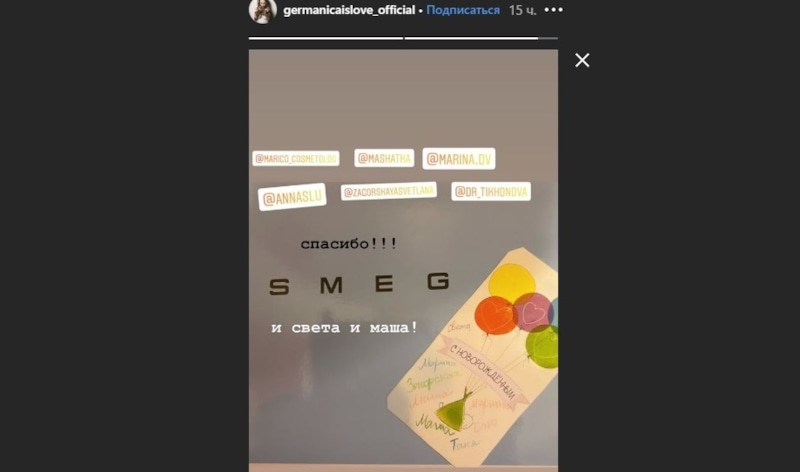Click the спасибо!!! text overlay
Screen dimensions: 800x472
(x=349, y=243)
